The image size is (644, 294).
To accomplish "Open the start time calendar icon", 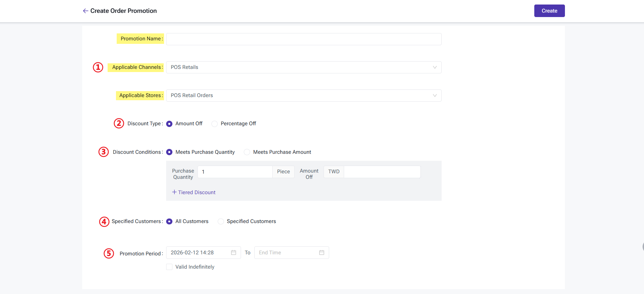I will [233, 253].
